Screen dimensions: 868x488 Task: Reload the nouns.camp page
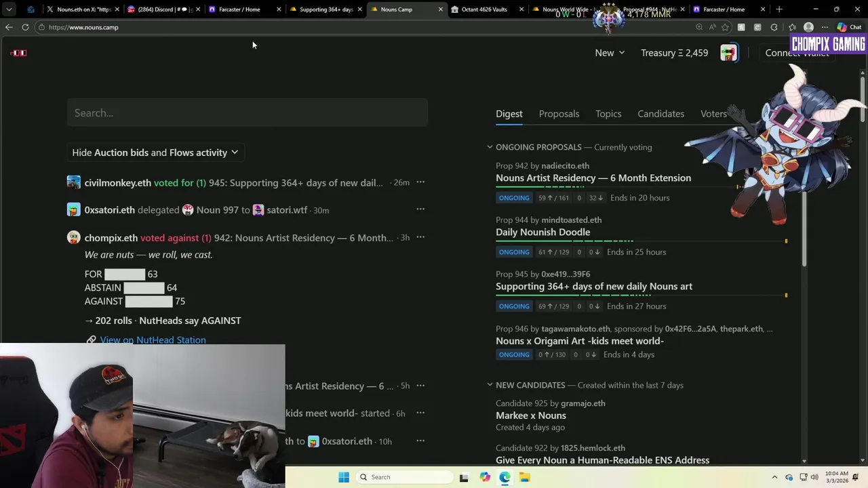pos(25,27)
